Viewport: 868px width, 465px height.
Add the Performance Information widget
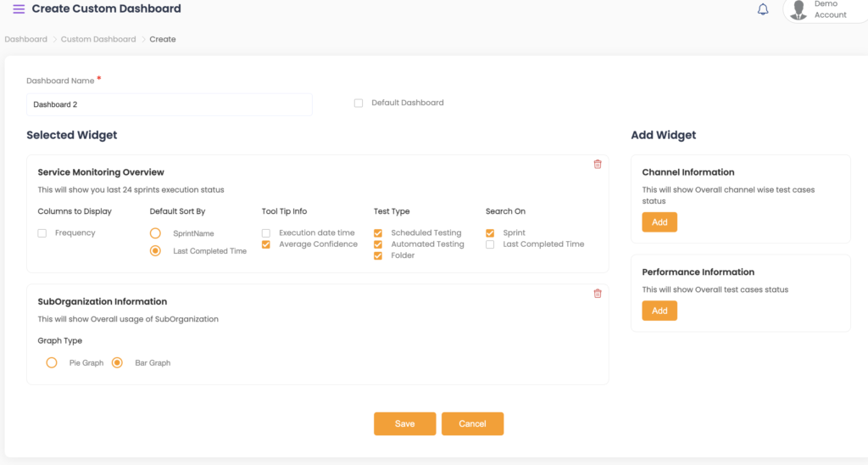tap(659, 311)
